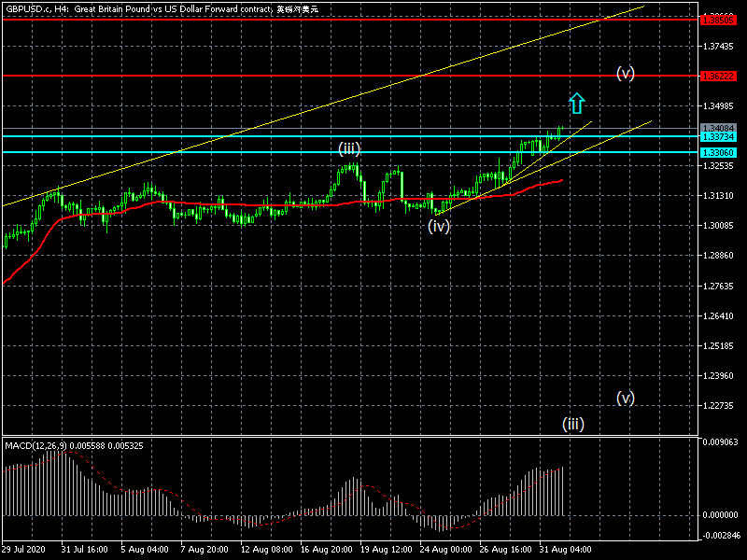The image size is (747, 560).
Task: Click the 1.26410 price scale value
Action: 718,316
